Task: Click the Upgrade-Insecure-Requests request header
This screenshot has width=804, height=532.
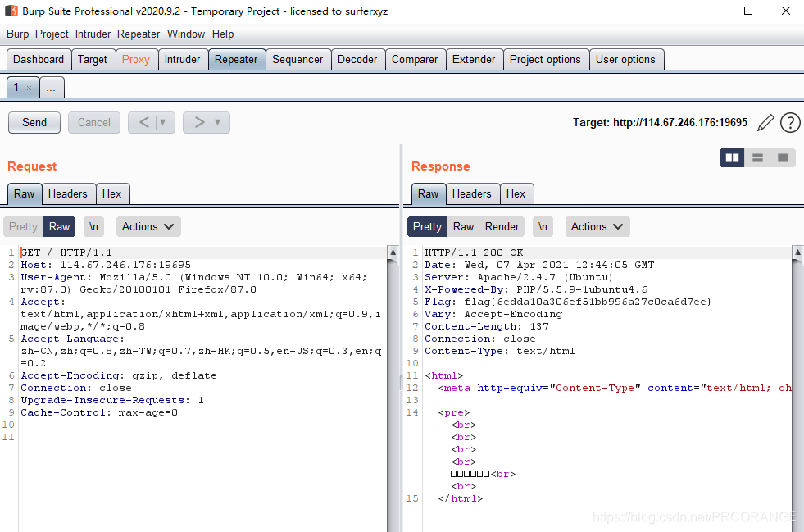Action: (x=112, y=400)
